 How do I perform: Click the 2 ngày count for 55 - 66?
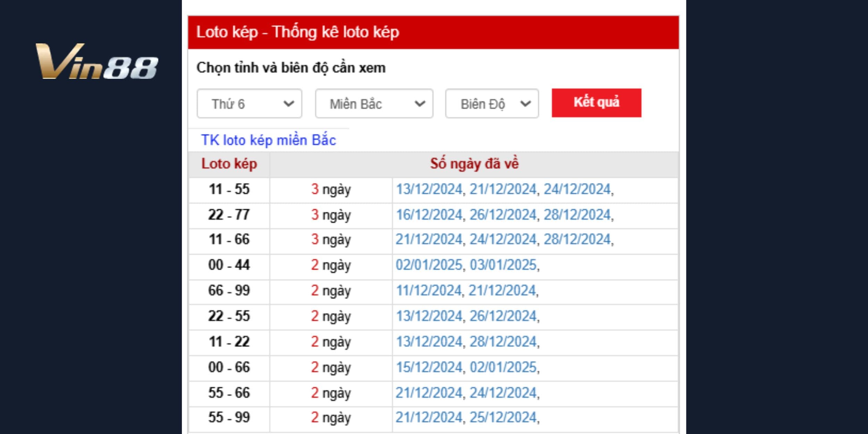(331, 393)
